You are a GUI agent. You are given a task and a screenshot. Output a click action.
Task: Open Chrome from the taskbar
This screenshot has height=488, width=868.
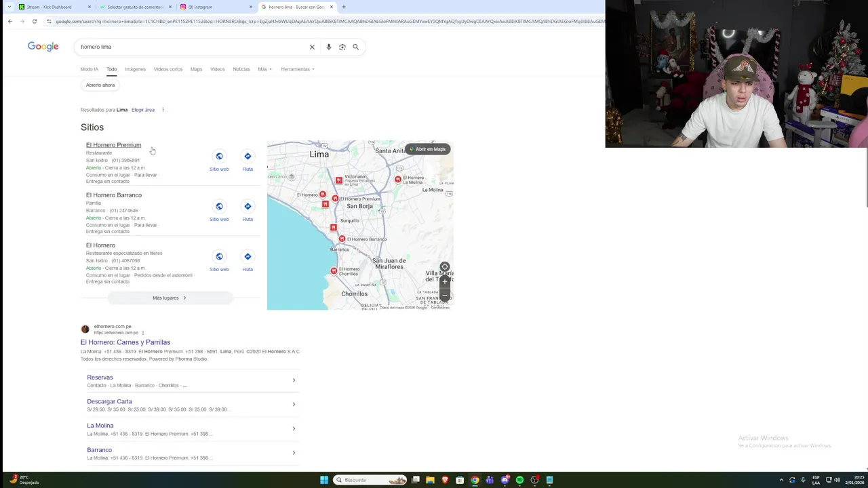[x=475, y=480]
